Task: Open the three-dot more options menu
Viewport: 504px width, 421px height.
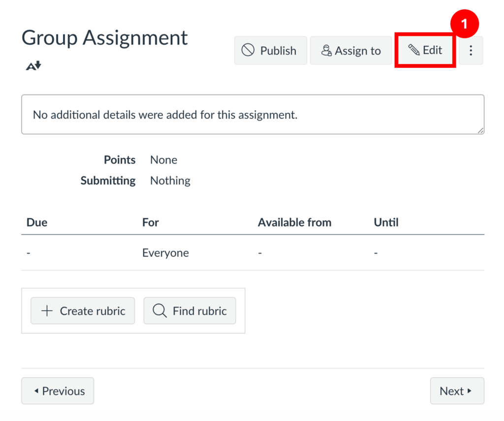Action: coord(471,50)
